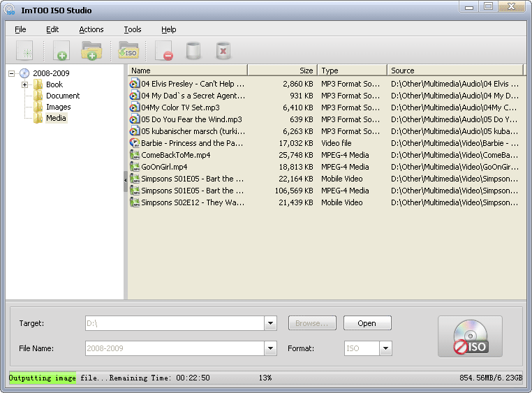This screenshot has width=532, height=393.
Task: Sort the list by the Source column header
Action: pyautogui.click(x=455, y=71)
